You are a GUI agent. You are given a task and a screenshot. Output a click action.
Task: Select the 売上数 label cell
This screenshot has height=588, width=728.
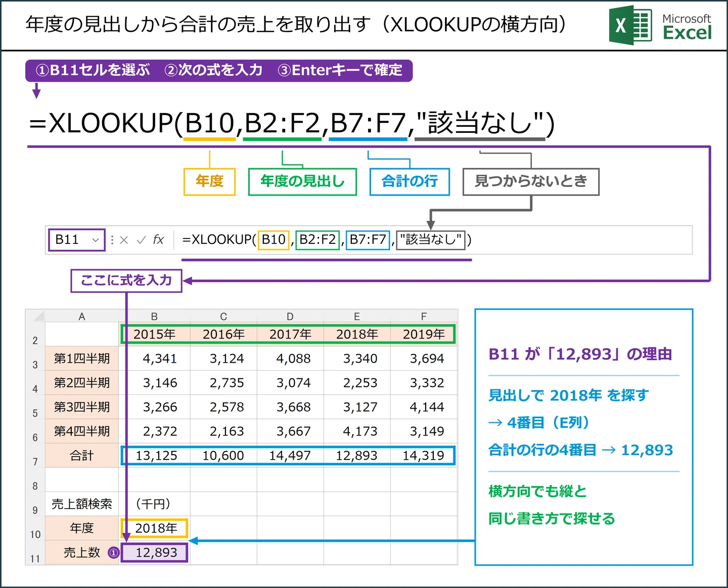[82, 553]
